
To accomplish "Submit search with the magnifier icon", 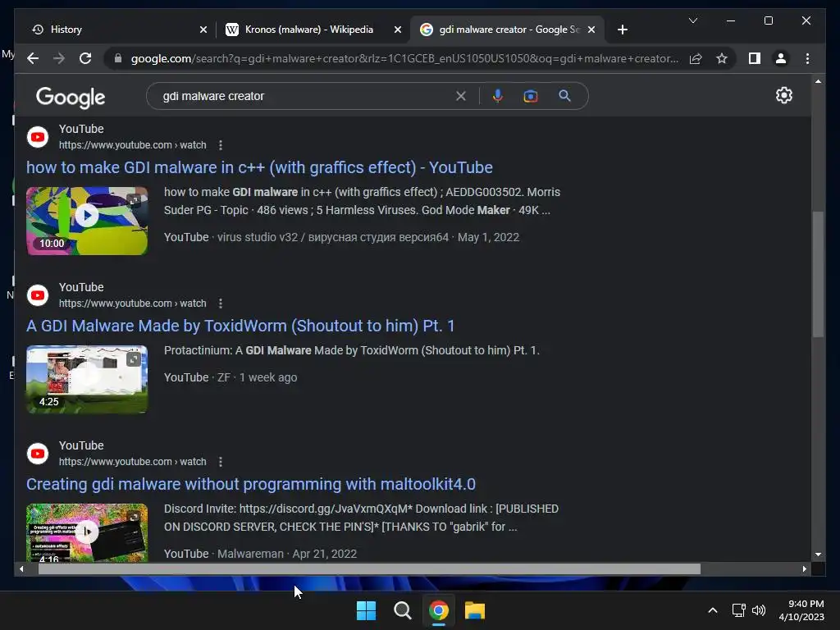I will coord(564,96).
